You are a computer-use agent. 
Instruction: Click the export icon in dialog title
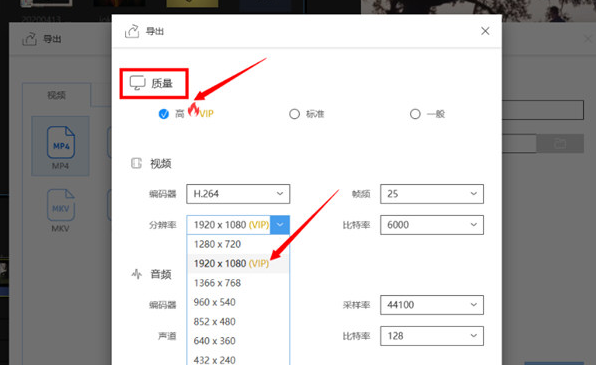pyautogui.click(x=132, y=31)
